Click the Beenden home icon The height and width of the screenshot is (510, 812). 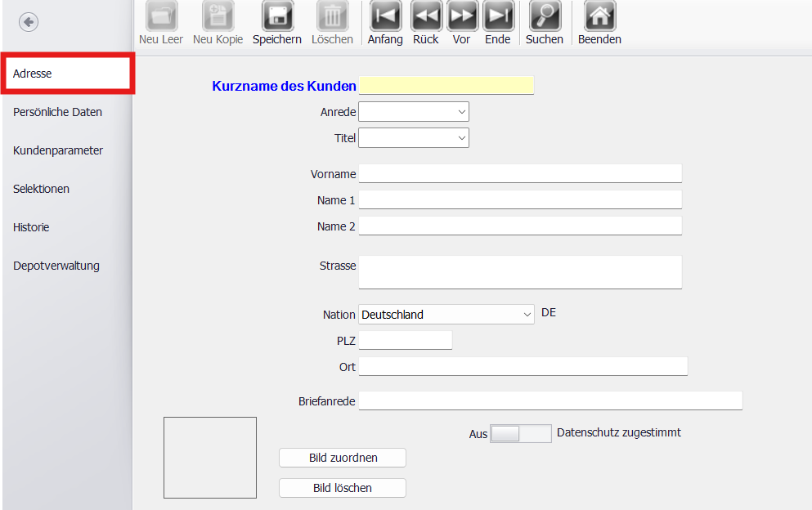point(599,15)
